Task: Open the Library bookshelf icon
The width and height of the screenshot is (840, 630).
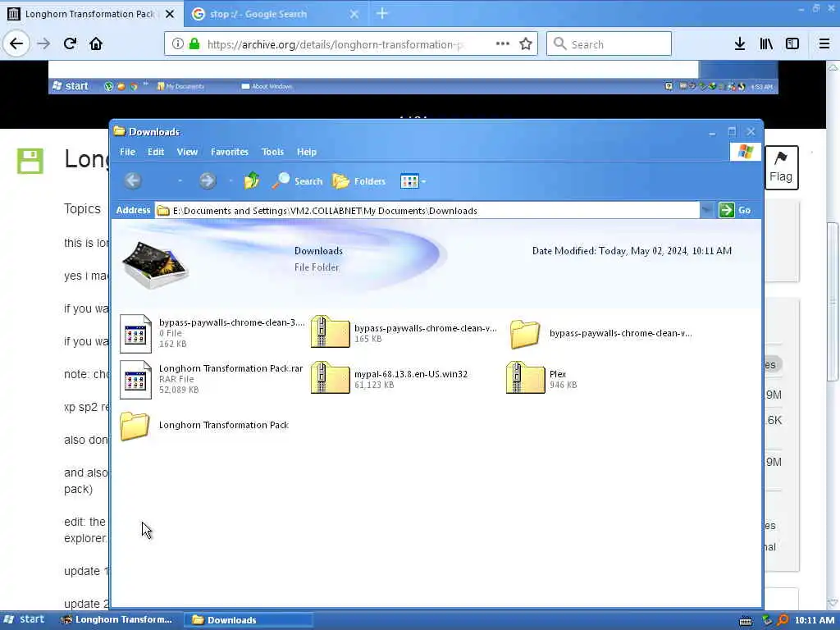Action: (x=766, y=44)
